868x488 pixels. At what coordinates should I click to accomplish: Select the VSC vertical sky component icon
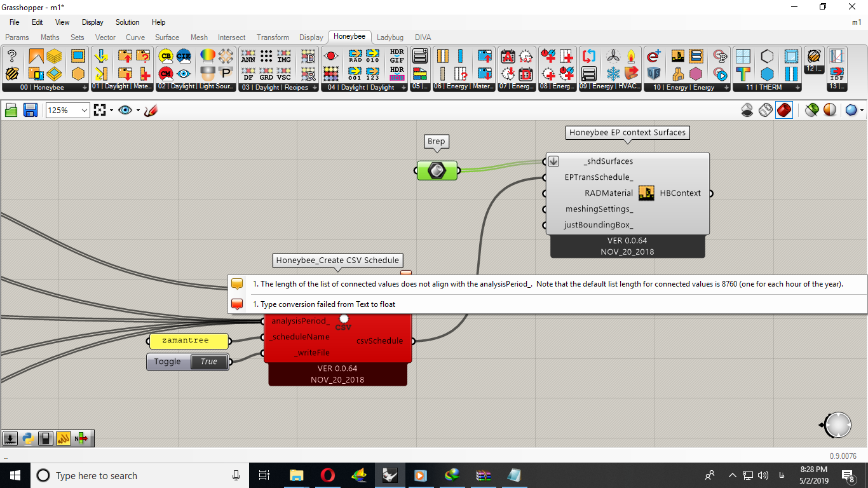pyautogui.click(x=284, y=73)
